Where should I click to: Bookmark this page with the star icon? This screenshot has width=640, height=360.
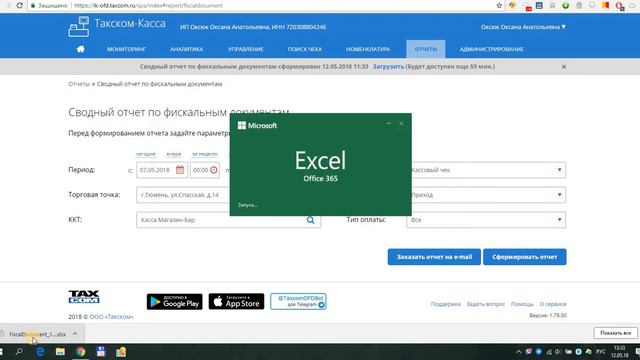tap(499, 6)
